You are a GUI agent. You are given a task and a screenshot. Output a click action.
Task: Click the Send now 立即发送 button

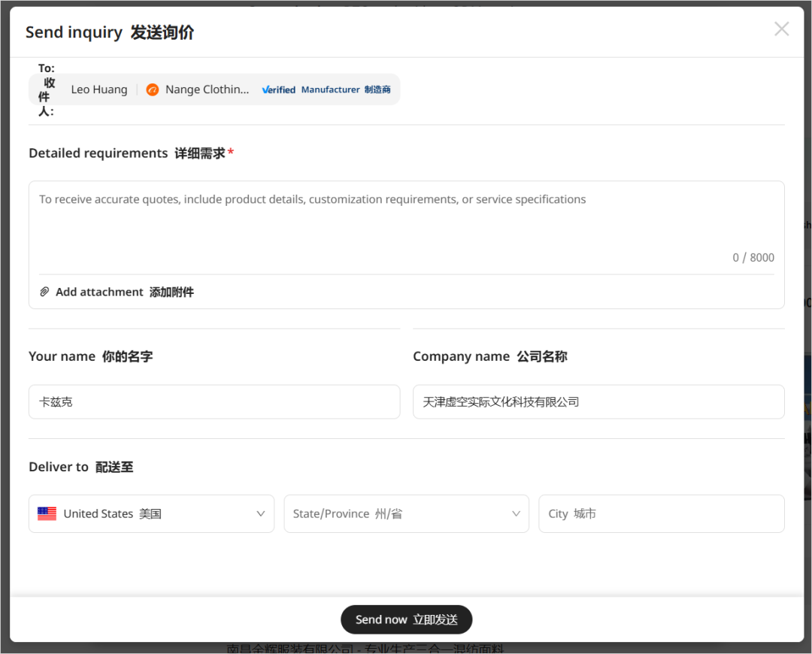coord(406,619)
